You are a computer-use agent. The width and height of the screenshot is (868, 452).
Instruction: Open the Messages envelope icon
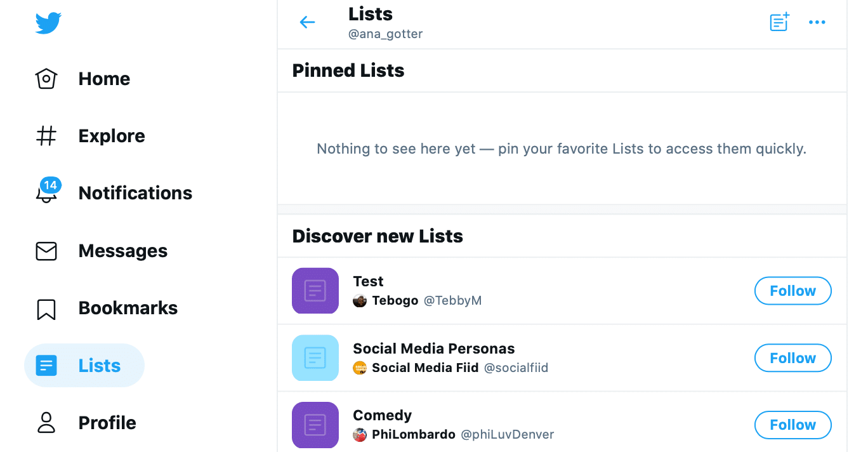pyautogui.click(x=46, y=251)
